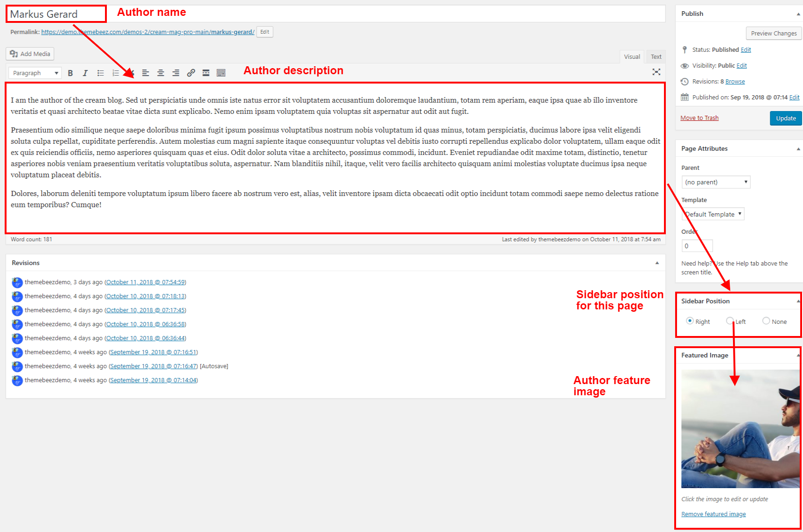Click the Order number field
This screenshot has width=803, height=532.
click(x=697, y=246)
